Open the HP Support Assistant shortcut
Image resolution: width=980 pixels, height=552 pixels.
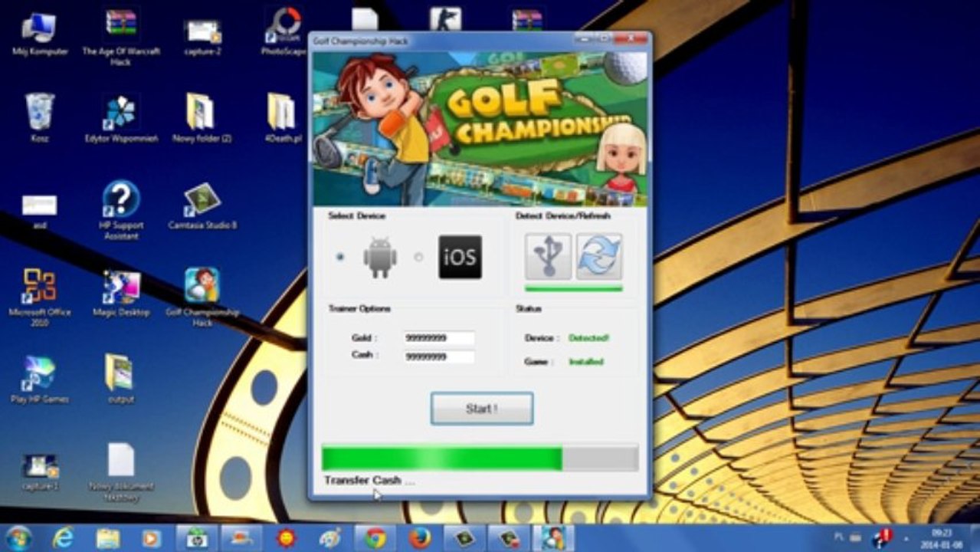(121, 209)
